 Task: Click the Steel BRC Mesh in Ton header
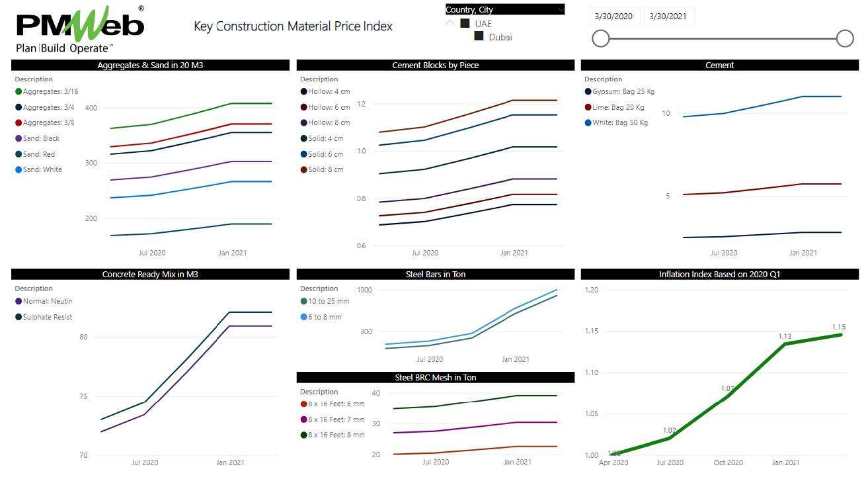[x=435, y=377]
